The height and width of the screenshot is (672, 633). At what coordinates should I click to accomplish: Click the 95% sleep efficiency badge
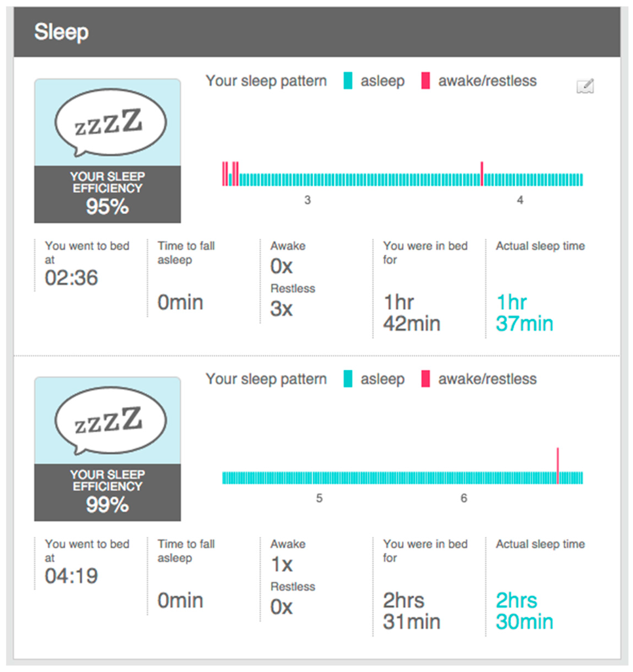(108, 195)
